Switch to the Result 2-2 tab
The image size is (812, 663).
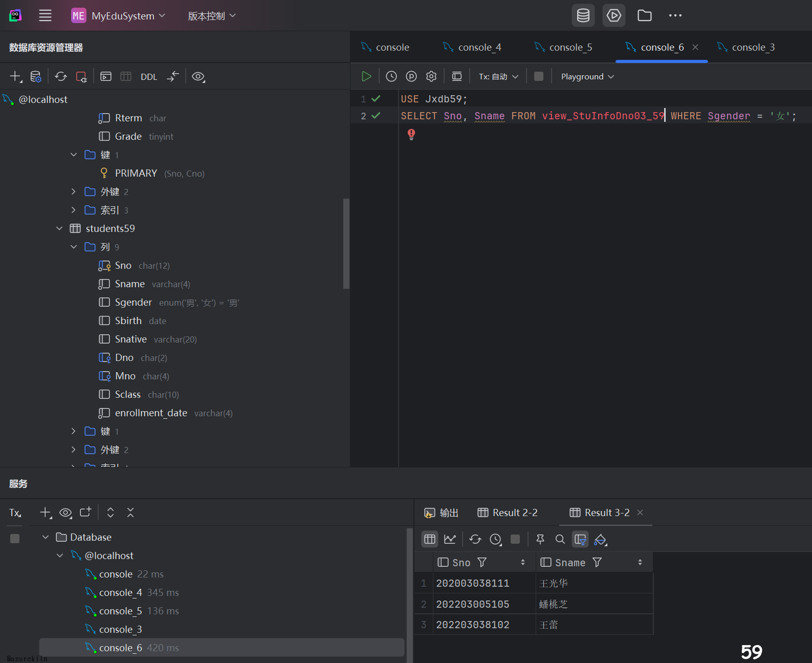click(508, 512)
